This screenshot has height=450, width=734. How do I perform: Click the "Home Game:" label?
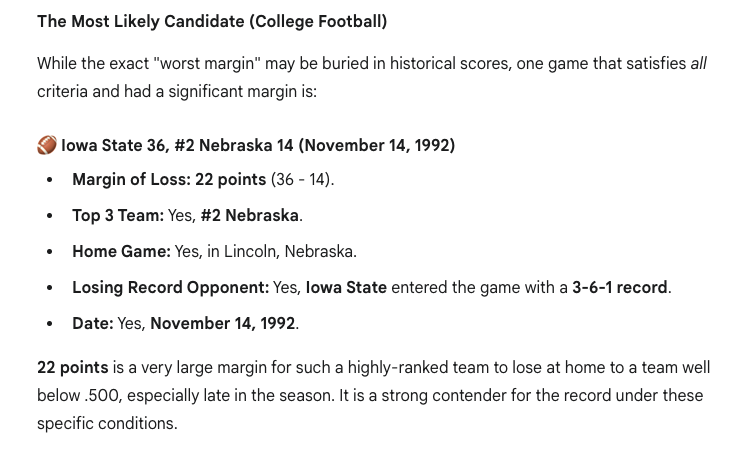click(x=121, y=252)
